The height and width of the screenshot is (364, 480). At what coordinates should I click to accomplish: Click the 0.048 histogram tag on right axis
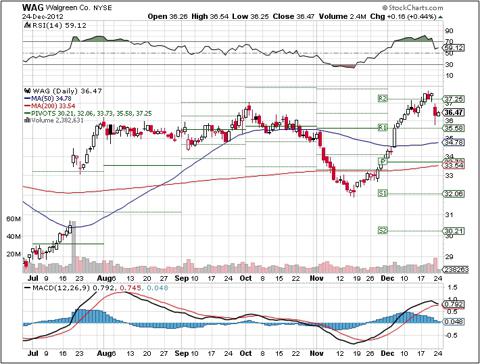point(454,322)
